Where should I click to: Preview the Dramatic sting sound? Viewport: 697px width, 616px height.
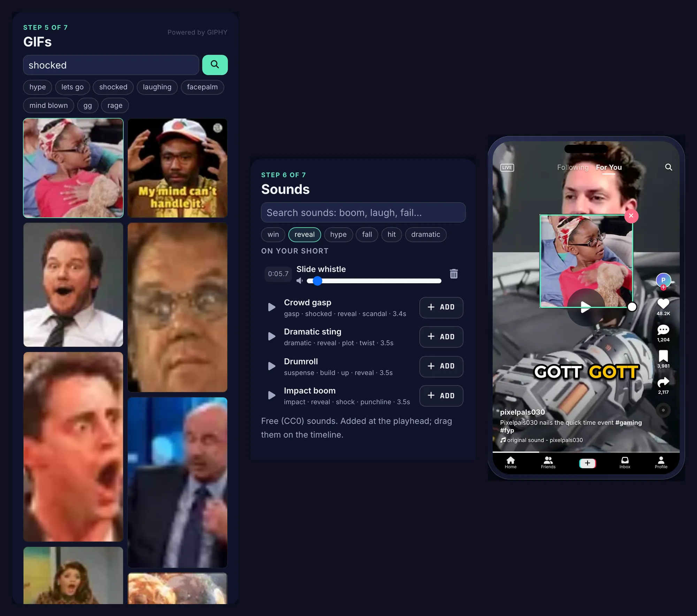tap(271, 337)
